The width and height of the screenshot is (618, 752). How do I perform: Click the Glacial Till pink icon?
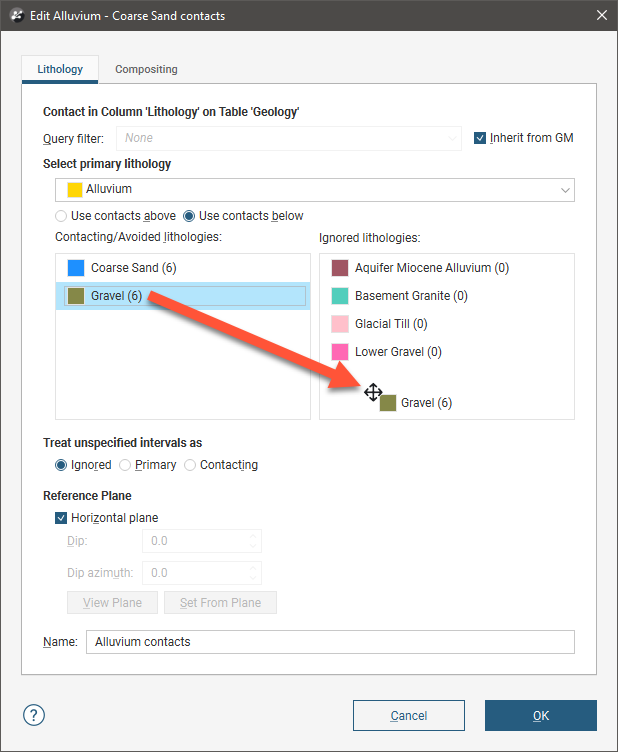tap(340, 324)
